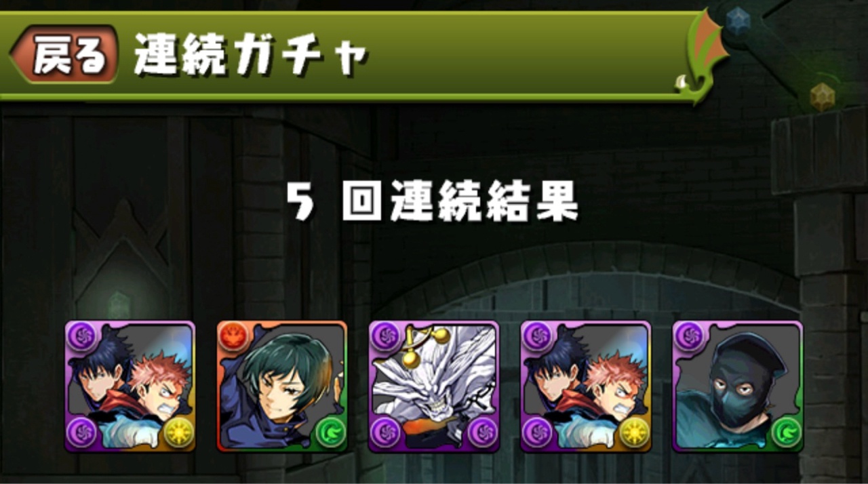
Task: Click light attribute orb on fourth duo card
Action: click(635, 435)
